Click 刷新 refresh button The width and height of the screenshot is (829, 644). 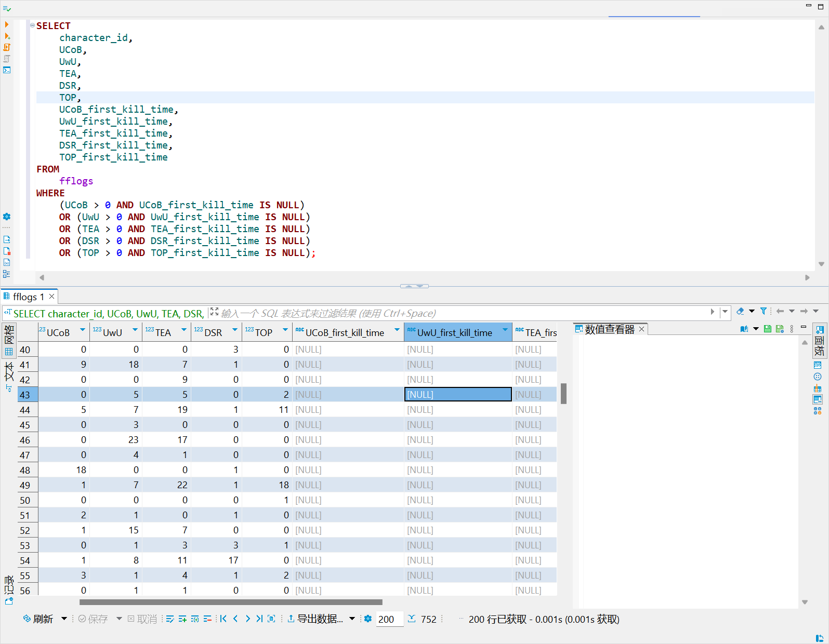[38, 619]
